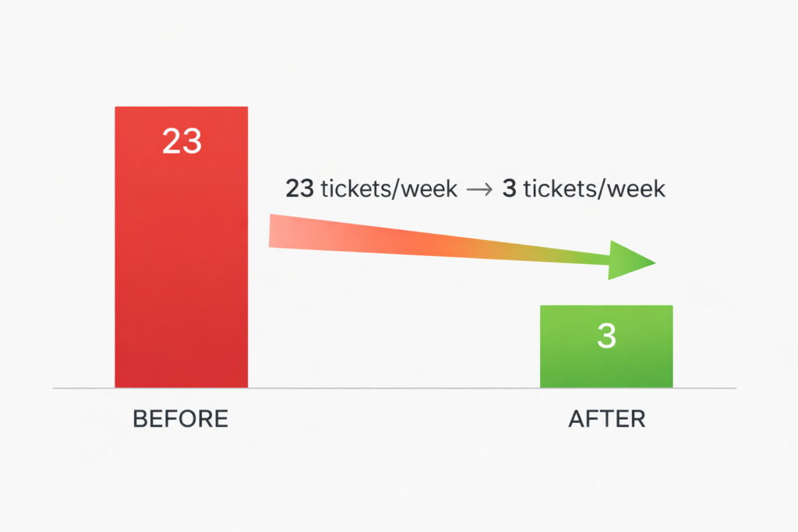Click the green arrowhead of the trend arrow
Screen dimensions: 798x532
click(x=631, y=261)
